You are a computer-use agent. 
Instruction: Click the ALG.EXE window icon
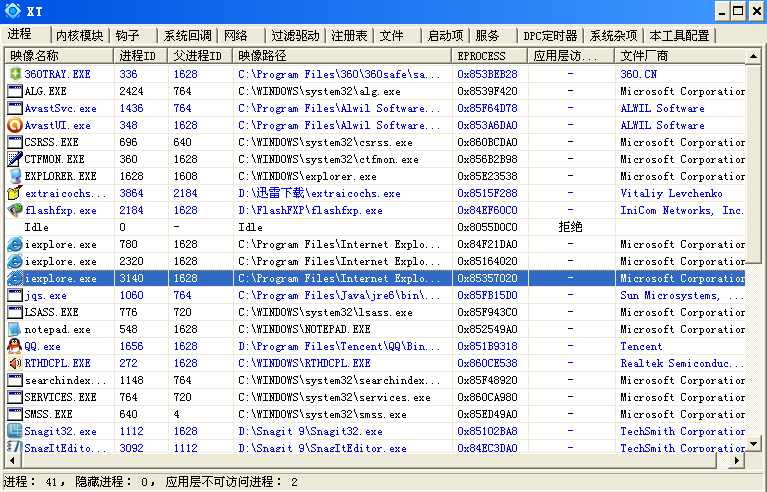click(x=15, y=91)
